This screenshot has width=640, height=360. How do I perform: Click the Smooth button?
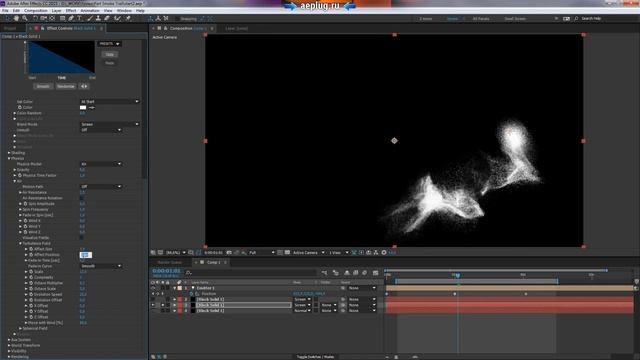click(x=43, y=86)
